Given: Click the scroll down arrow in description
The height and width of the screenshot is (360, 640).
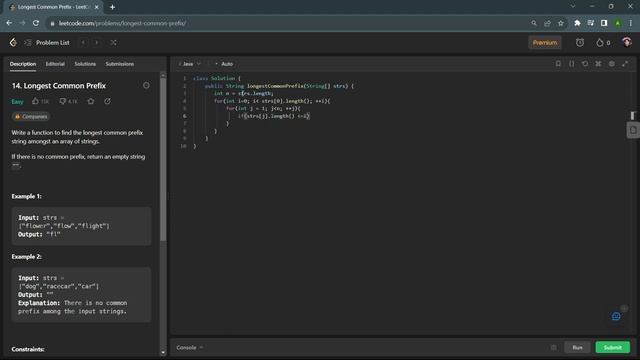Looking at the screenshot, I should 163,353.
